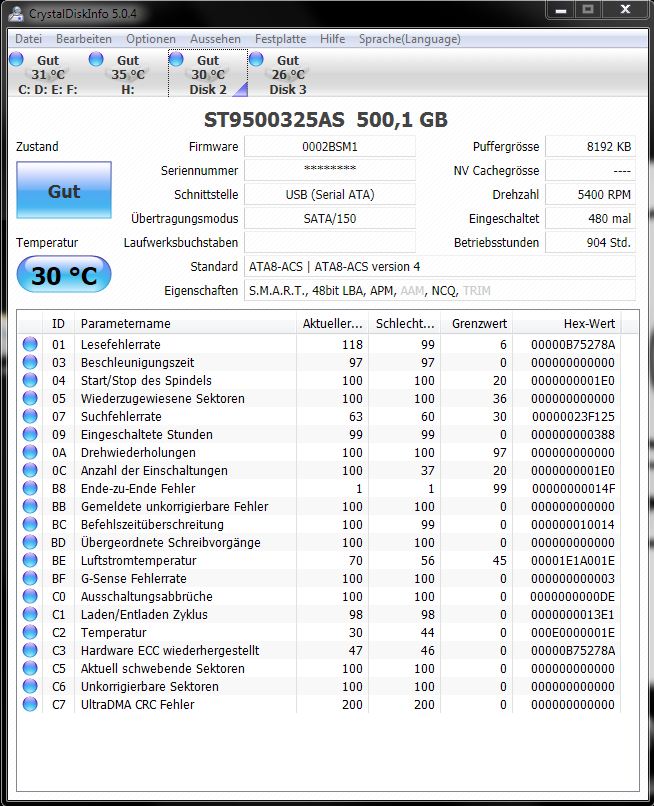
Task: Select the C: D: E: F: disk tab
Action: [x=48, y=74]
